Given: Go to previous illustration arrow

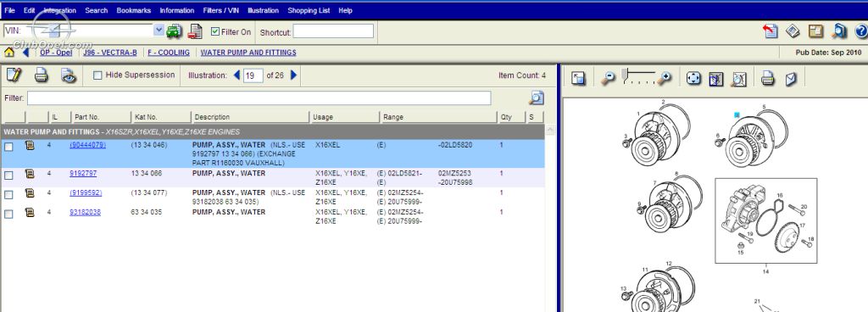Looking at the screenshot, I should tap(237, 75).
